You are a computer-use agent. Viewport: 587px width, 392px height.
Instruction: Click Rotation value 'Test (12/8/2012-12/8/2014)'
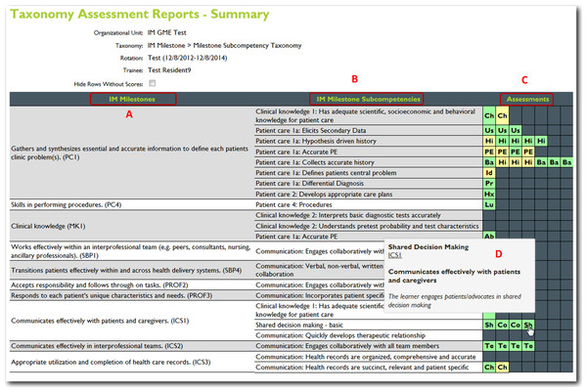(x=187, y=58)
